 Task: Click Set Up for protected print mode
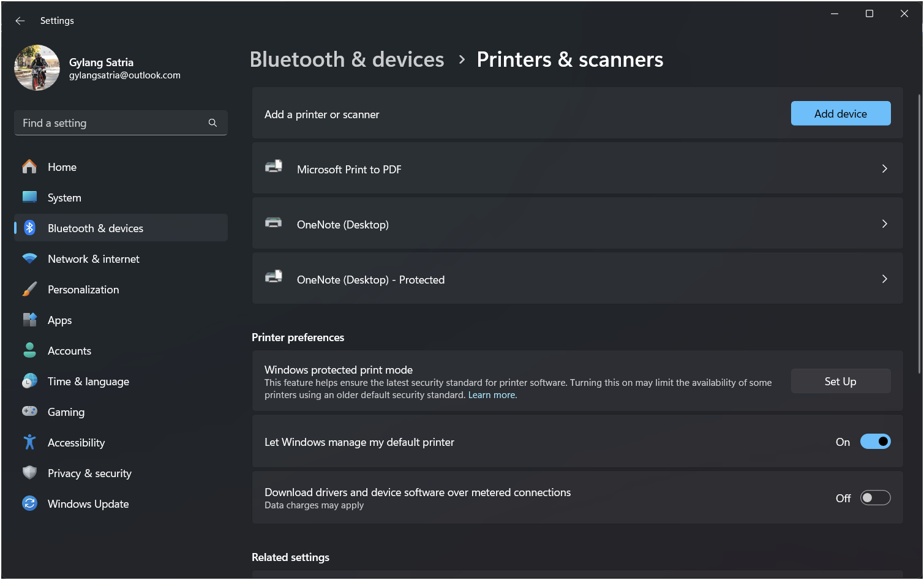click(x=841, y=381)
